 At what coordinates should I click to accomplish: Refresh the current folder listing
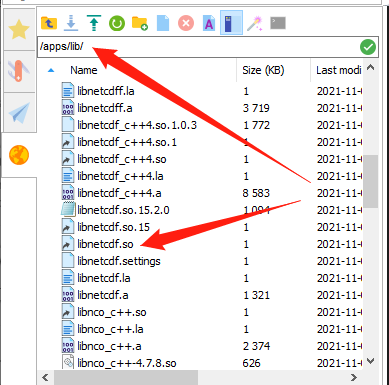(117, 23)
